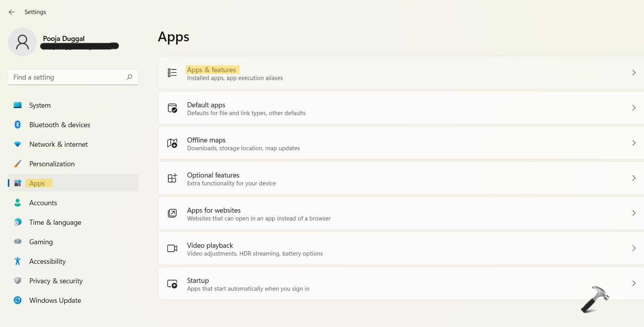Expand Default apps with its chevron
Viewport: 644px width, 327px height.
tap(633, 108)
